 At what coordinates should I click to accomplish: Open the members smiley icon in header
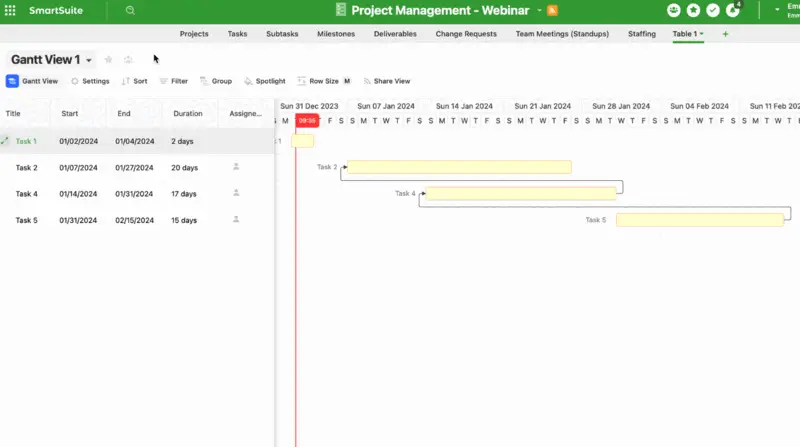[673, 10]
